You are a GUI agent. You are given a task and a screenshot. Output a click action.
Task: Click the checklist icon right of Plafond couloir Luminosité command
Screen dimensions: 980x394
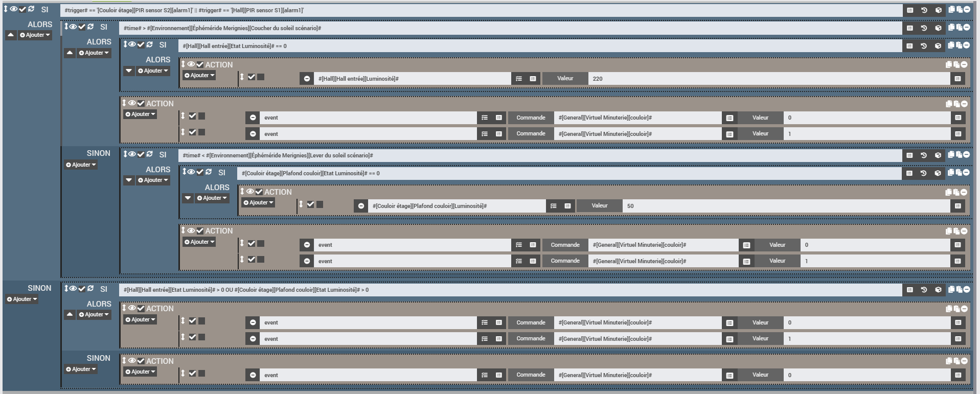tap(553, 206)
